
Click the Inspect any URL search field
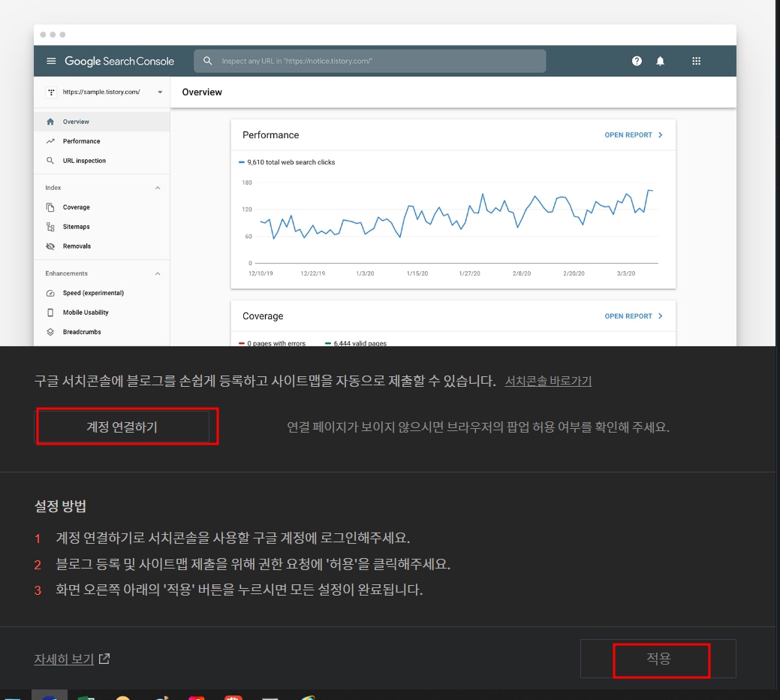(369, 61)
